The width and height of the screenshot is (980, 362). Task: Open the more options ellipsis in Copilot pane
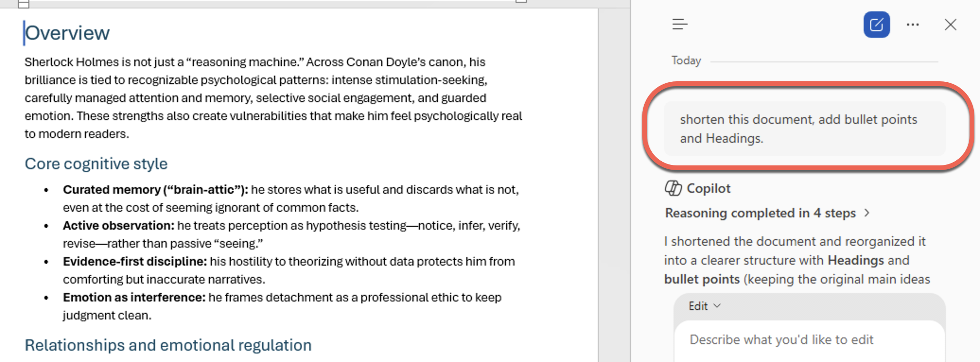912,25
